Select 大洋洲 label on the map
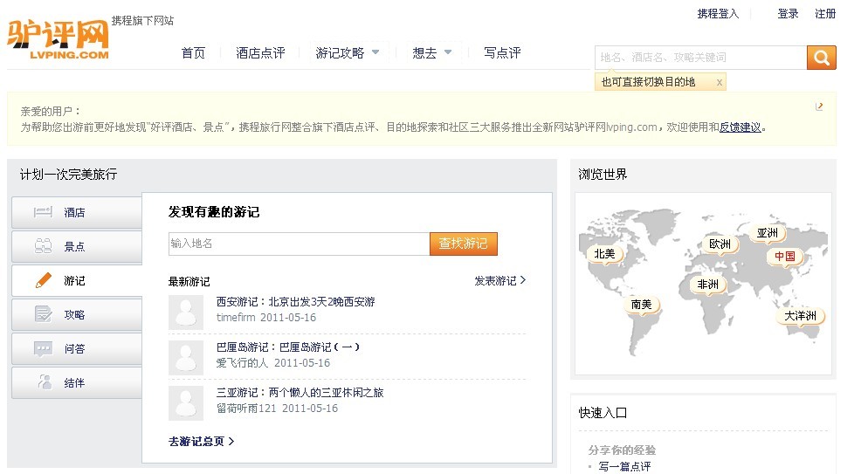Viewport: 868px width, 474px height. (799, 316)
